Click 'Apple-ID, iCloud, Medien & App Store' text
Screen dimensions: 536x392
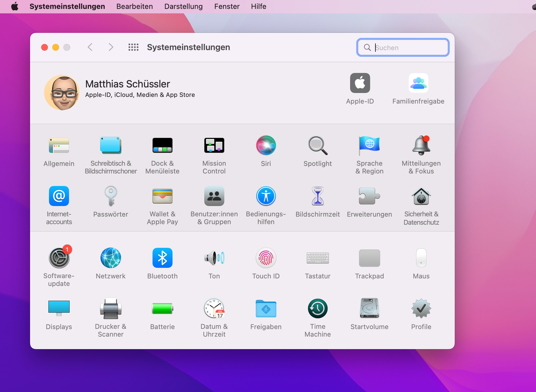click(140, 95)
